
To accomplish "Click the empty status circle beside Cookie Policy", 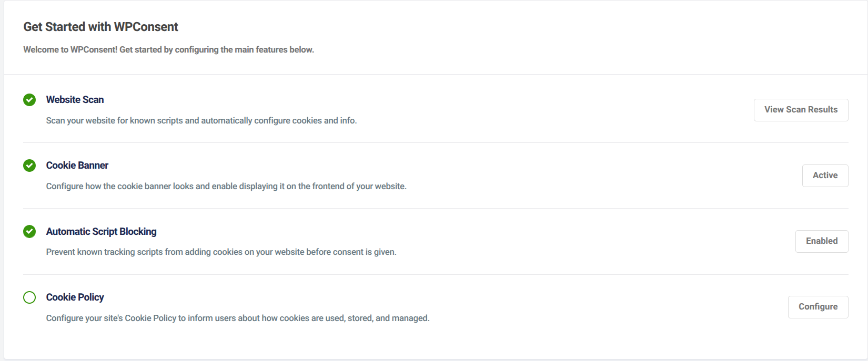I will click(29, 297).
